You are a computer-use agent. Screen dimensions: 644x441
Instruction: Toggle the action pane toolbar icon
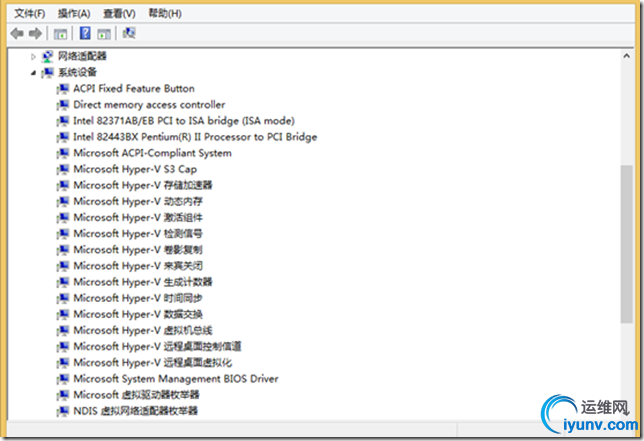(x=104, y=34)
